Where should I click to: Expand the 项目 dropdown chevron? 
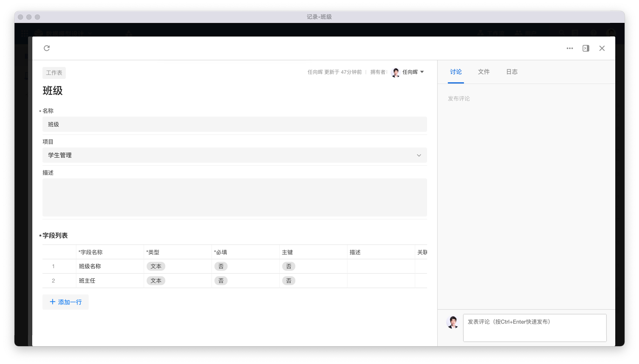[x=419, y=156]
